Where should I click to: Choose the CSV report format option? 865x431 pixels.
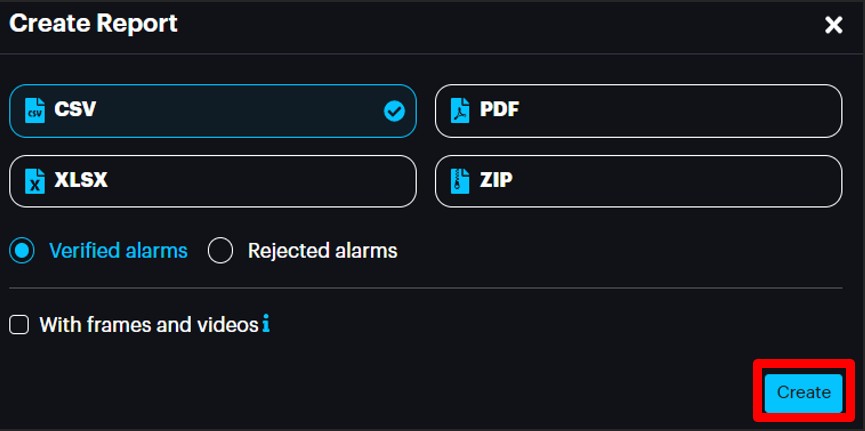coord(212,111)
